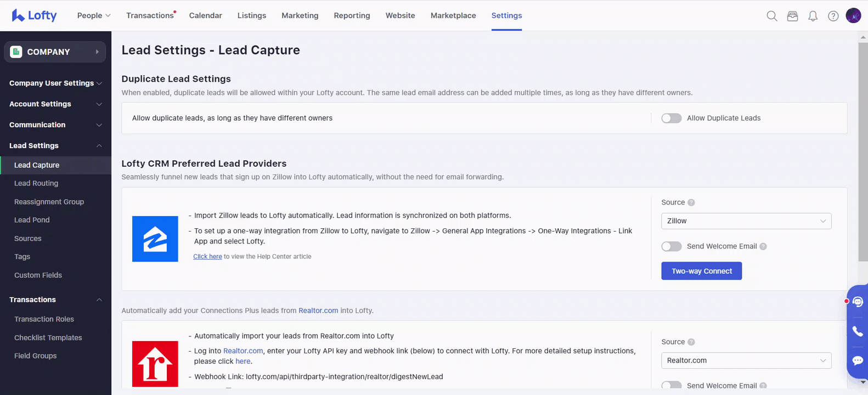Viewport: 868px width, 395px height.
Task: Toggle Send Welcome Email for Realtor.com
Action: coord(671,385)
